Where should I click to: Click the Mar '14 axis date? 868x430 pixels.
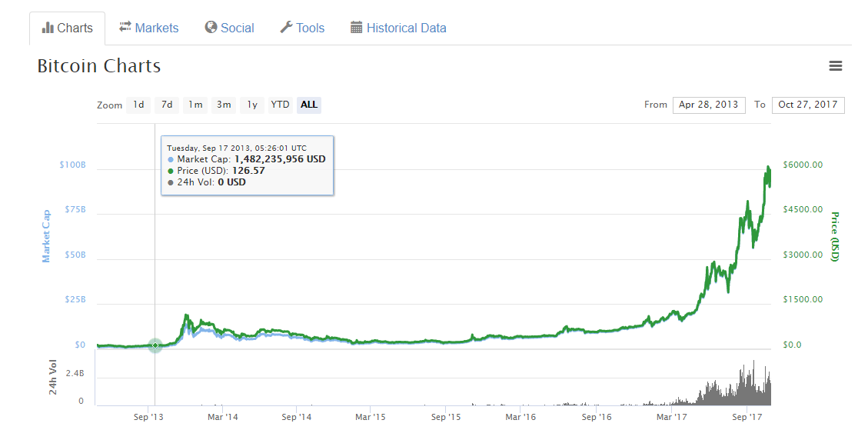(223, 416)
